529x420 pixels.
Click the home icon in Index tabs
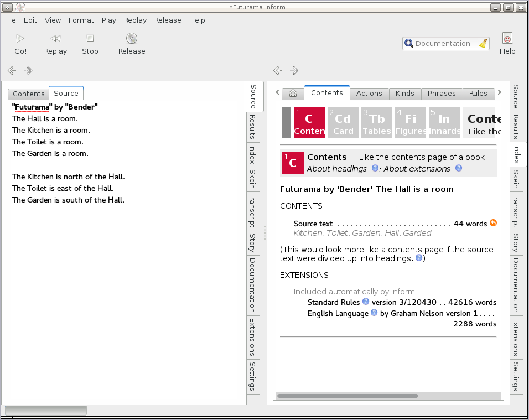click(293, 94)
